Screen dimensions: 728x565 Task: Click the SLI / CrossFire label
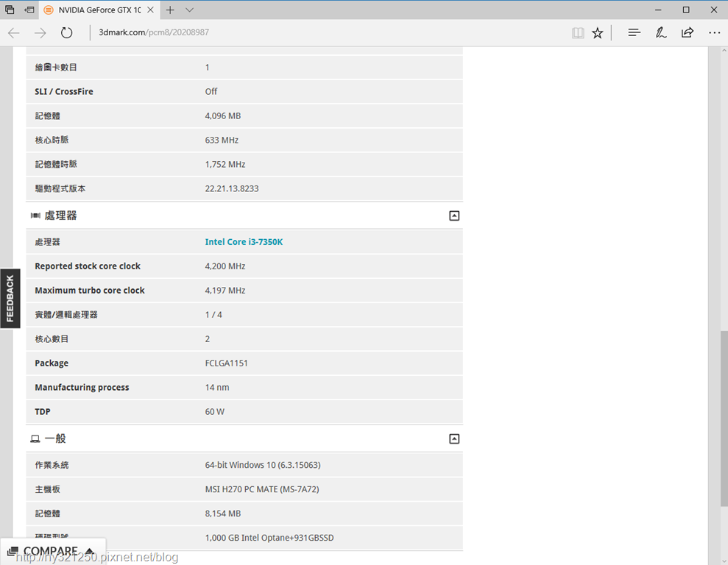pyautogui.click(x=64, y=91)
